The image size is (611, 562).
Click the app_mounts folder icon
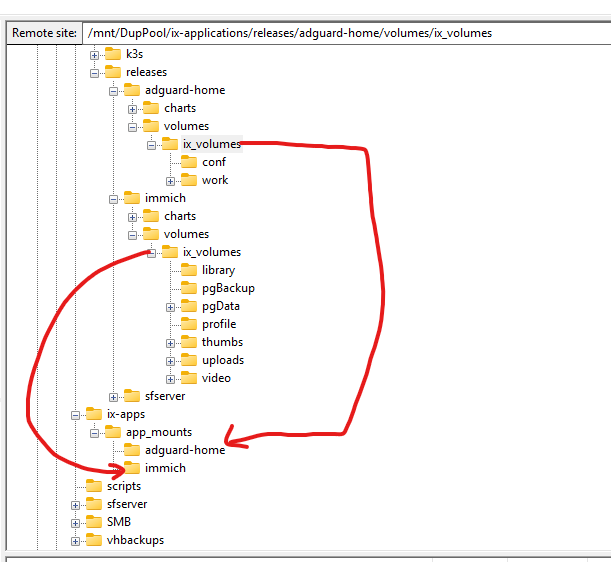click(x=113, y=432)
